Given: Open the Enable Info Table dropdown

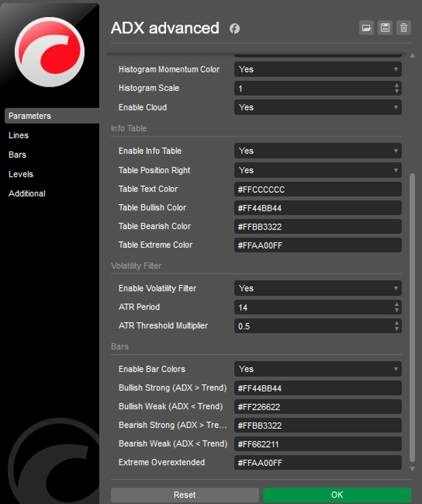Looking at the screenshot, I should click(x=317, y=151).
